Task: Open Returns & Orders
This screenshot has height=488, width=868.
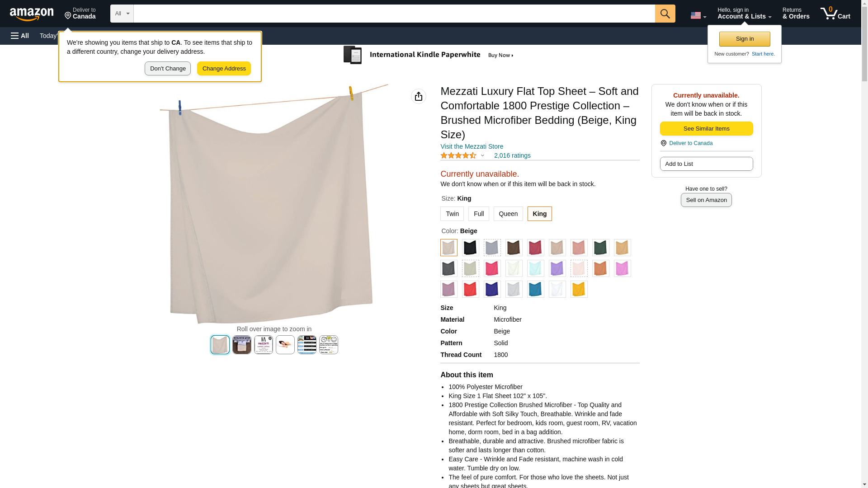Action: tap(796, 14)
